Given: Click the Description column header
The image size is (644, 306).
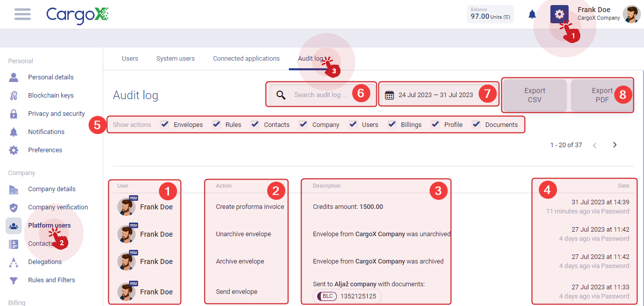Looking at the screenshot, I should (x=327, y=186).
